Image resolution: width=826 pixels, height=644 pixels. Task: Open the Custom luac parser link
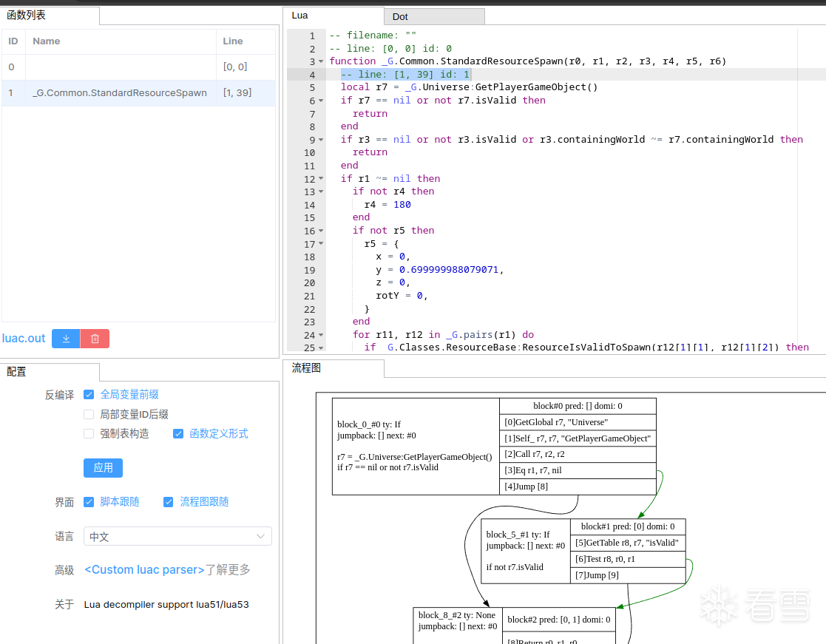[x=144, y=570]
